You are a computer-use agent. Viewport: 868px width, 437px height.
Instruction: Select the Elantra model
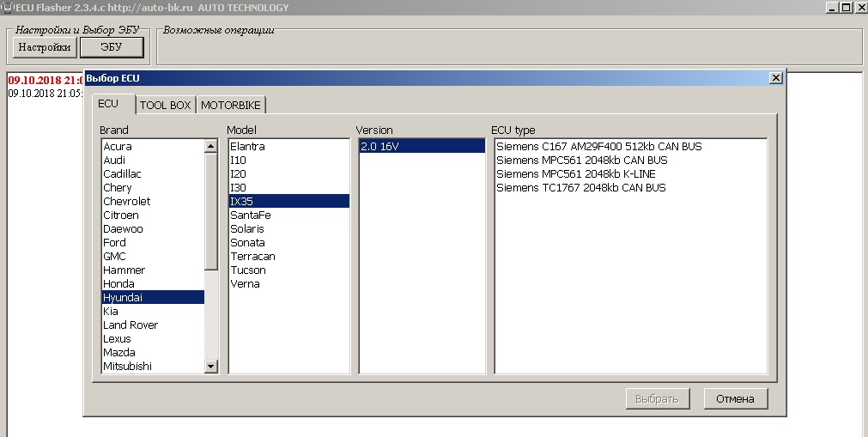click(289, 146)
